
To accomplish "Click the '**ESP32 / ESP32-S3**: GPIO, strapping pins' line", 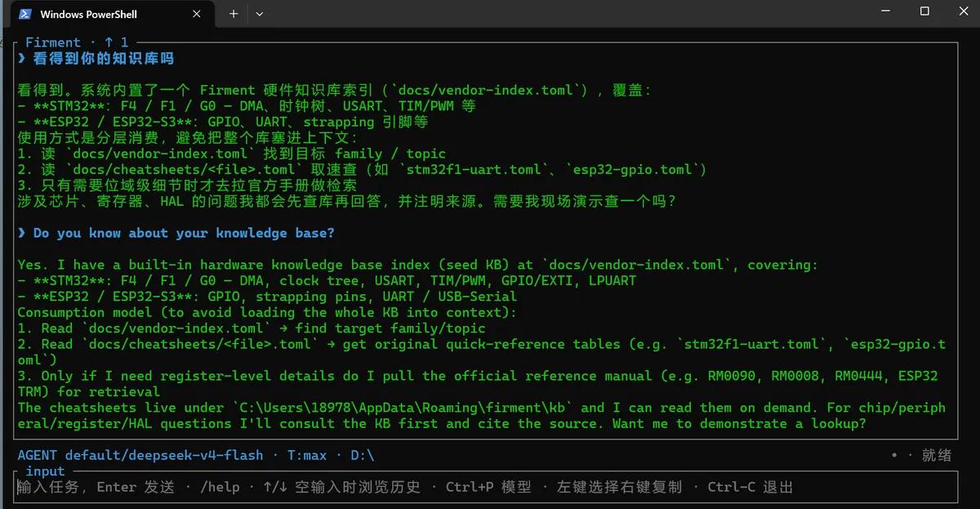I will pos(267,296).
